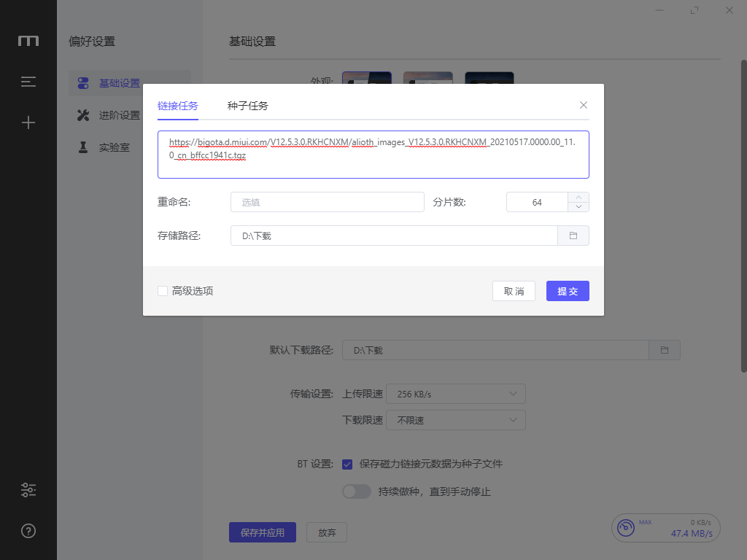The width and height of the screenshot is (747, 560).
Task: Enable the 高级选项 checkbox
Action: [x=163, y=291]
